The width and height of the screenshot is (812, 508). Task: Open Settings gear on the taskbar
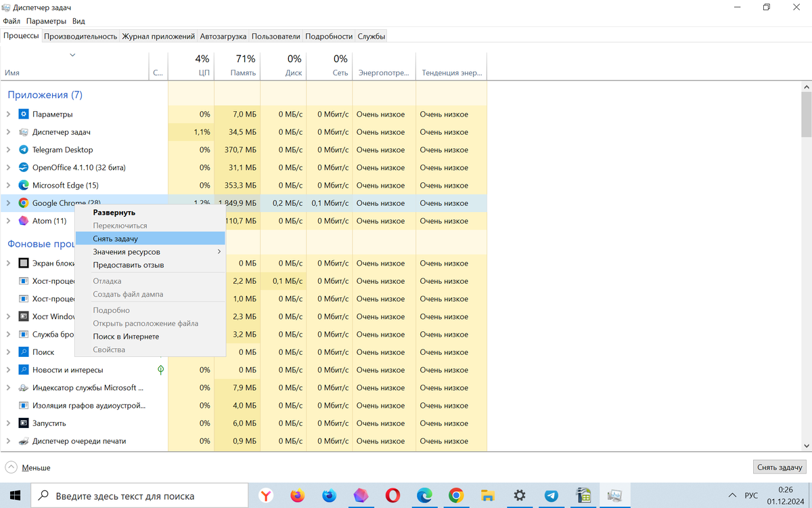(520, 496)
